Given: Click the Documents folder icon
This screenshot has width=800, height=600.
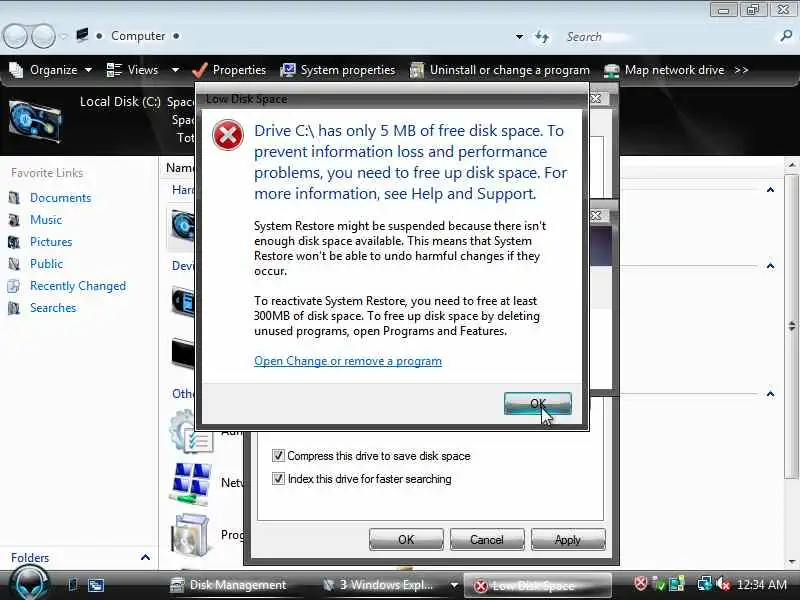Looking at the screenshot, I should click(14, 198).
